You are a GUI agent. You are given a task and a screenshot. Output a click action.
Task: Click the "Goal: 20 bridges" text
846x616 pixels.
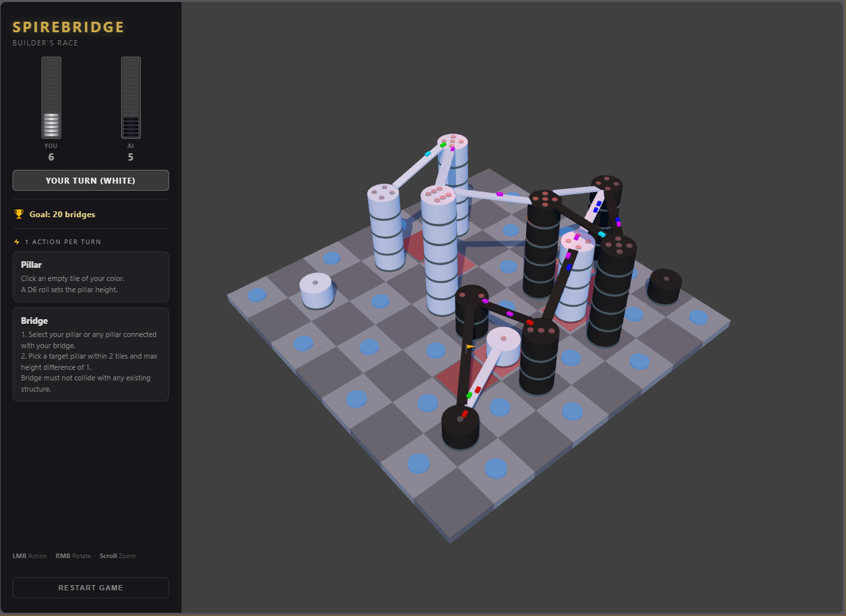pos(63,215)
